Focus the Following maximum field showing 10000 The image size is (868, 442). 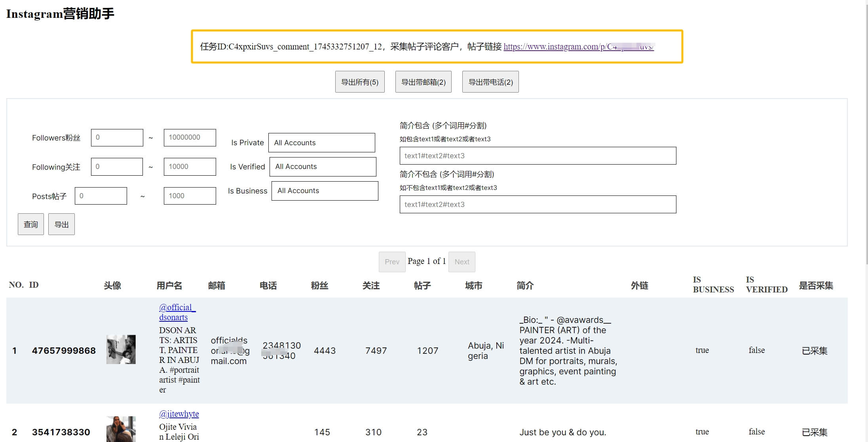click(190, 167)
